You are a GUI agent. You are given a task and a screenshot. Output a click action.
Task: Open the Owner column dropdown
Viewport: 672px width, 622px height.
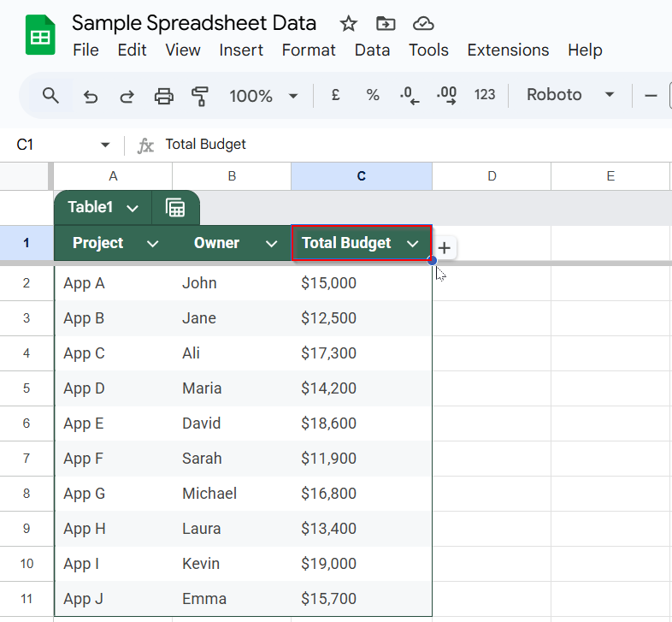click(271, 244)
